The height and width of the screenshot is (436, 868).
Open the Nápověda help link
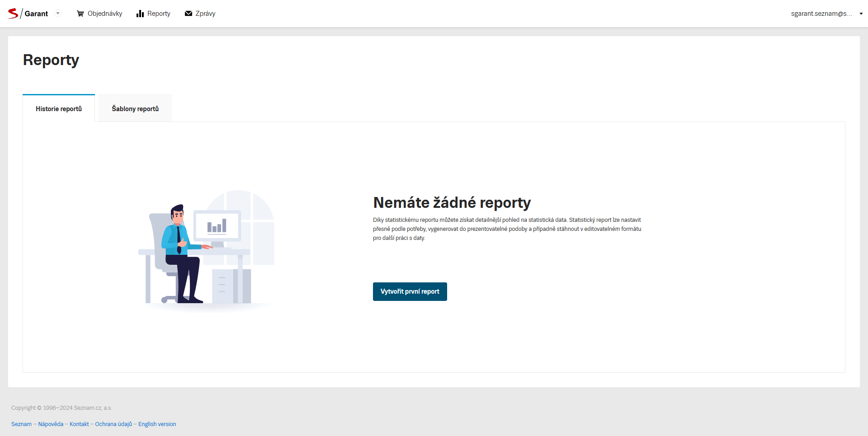point(51,424)
